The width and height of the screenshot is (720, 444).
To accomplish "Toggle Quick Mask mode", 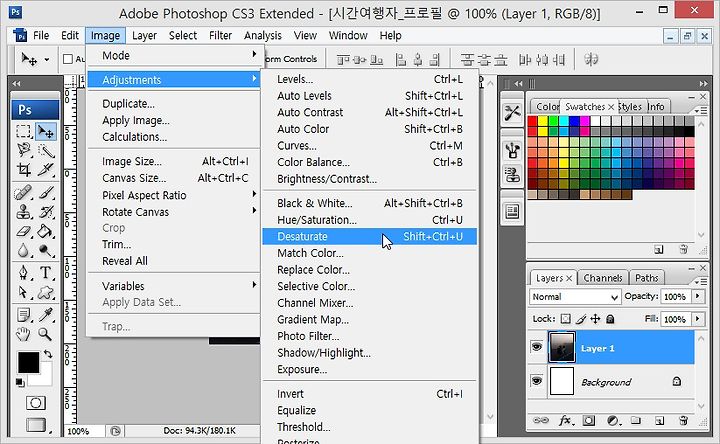I will (x=35, y=403).
